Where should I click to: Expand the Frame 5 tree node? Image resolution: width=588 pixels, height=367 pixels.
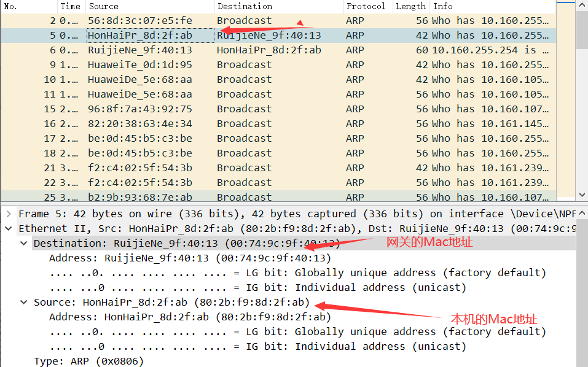click(9, 214)
